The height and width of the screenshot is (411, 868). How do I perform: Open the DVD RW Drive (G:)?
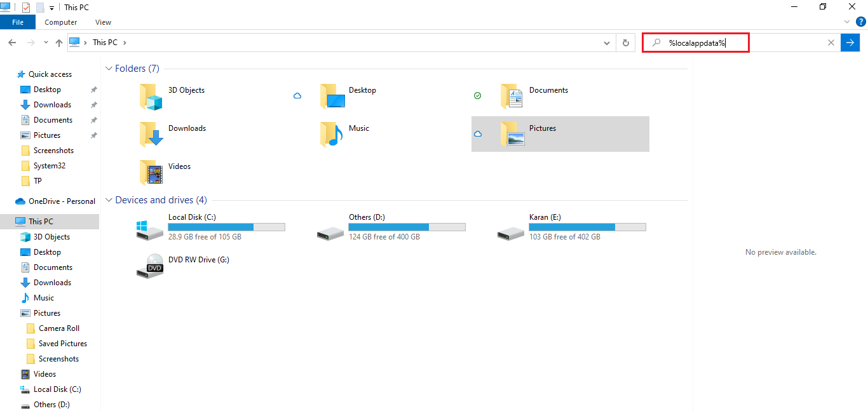[x=183, y=266]
